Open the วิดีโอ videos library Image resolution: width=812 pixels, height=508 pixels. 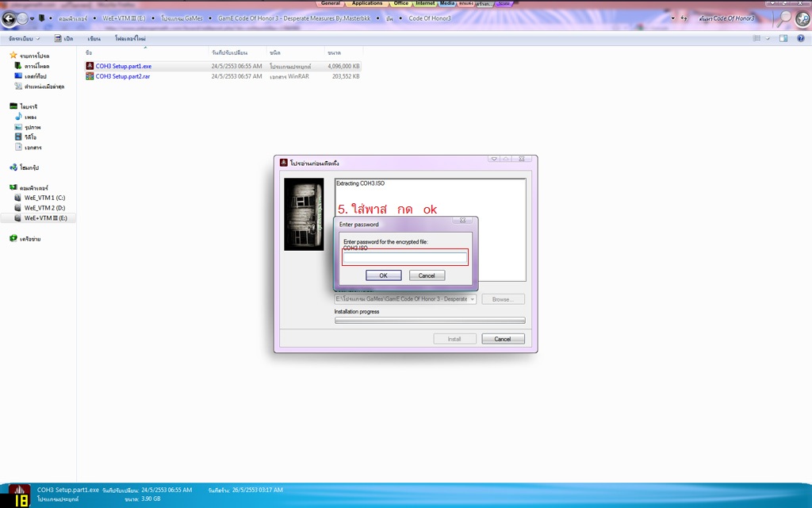25,137
